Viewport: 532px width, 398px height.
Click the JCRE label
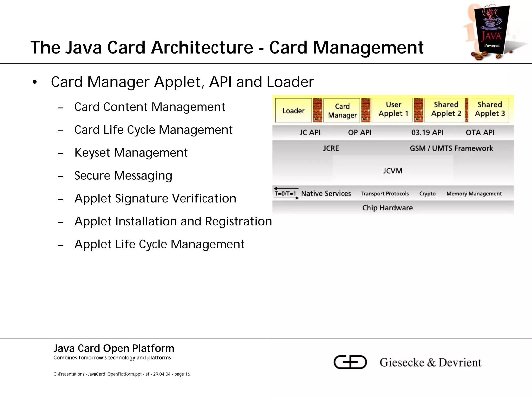click(x=331, y=148)
